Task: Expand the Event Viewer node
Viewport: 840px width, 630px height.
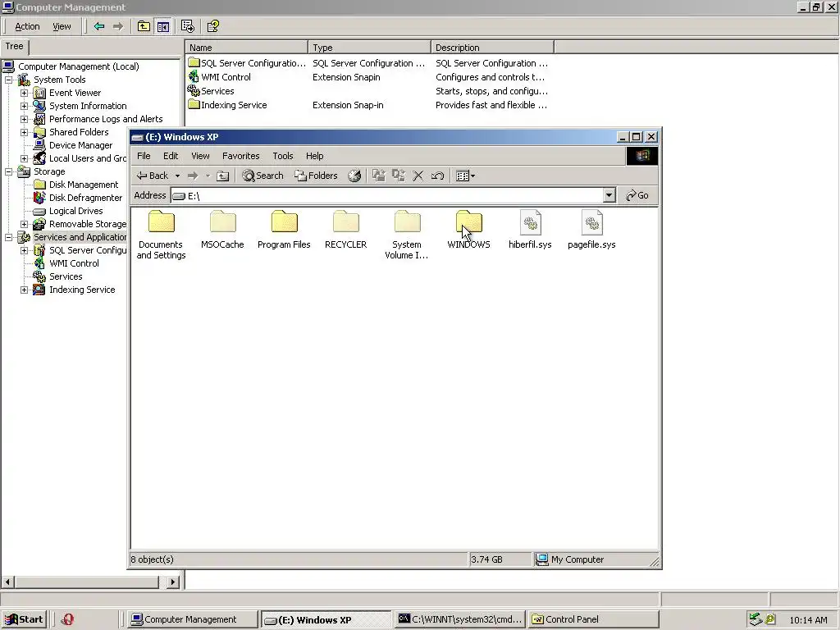Action: (24, 93)
